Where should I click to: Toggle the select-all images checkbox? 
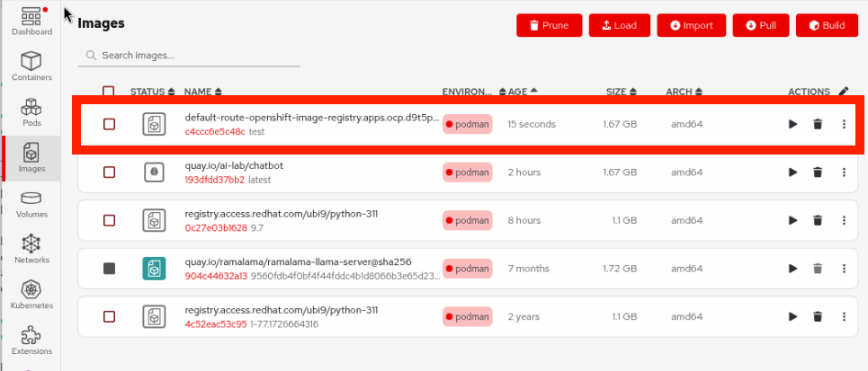point(109,92)
